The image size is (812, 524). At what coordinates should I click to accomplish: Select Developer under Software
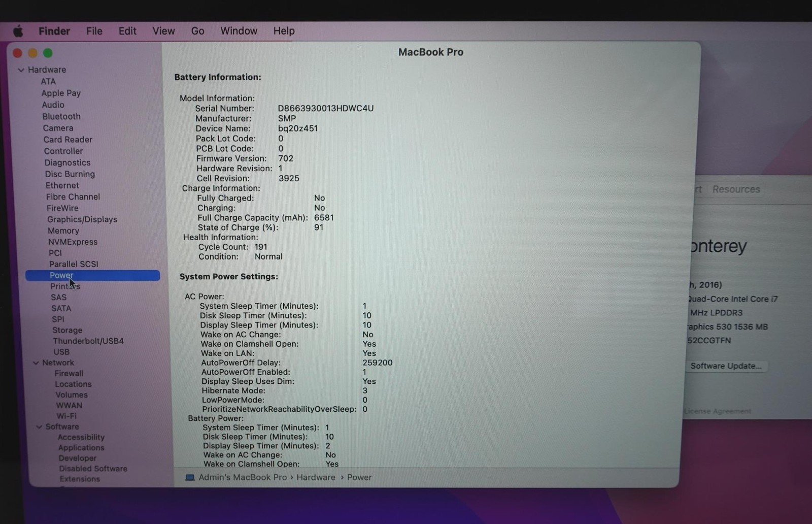[x=77, y=458]
